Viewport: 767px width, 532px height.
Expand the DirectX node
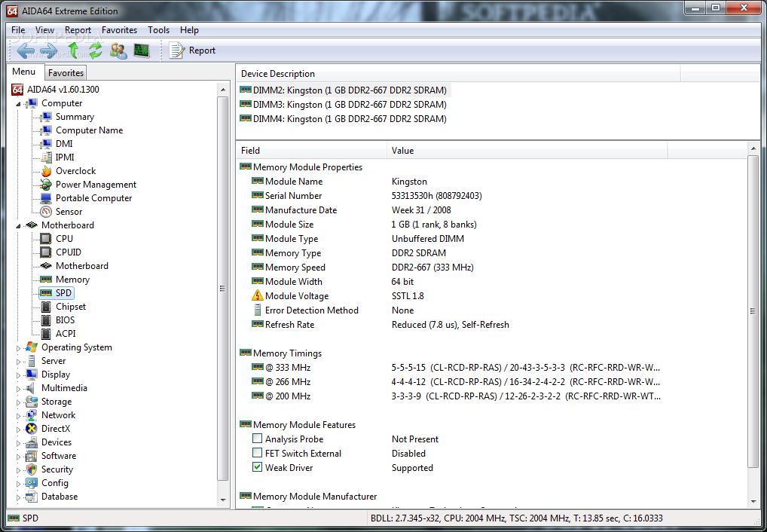[x=19, y=430]
